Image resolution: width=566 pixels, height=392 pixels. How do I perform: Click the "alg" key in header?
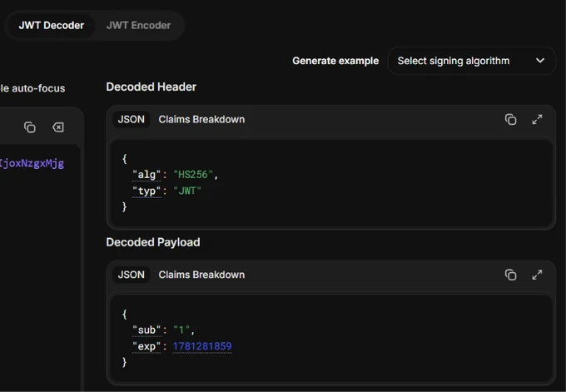(146, 175)
